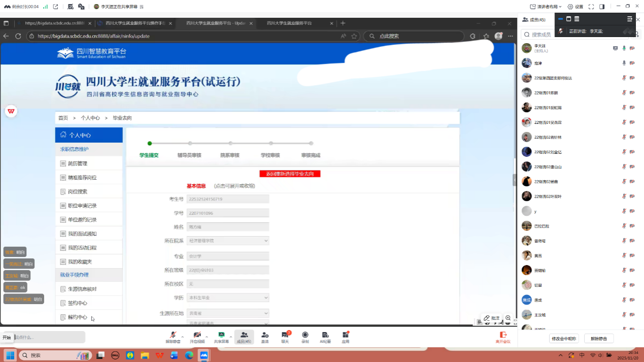Click red 返回重新选择毕业去向 button
Screen dimensions: 644x362
pos(290,174)
